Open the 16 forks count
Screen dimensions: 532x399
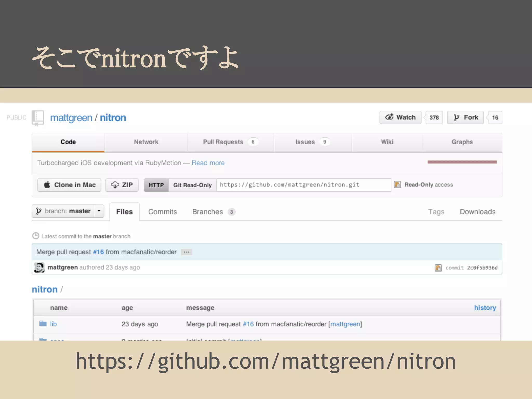[x=495, y=117]
